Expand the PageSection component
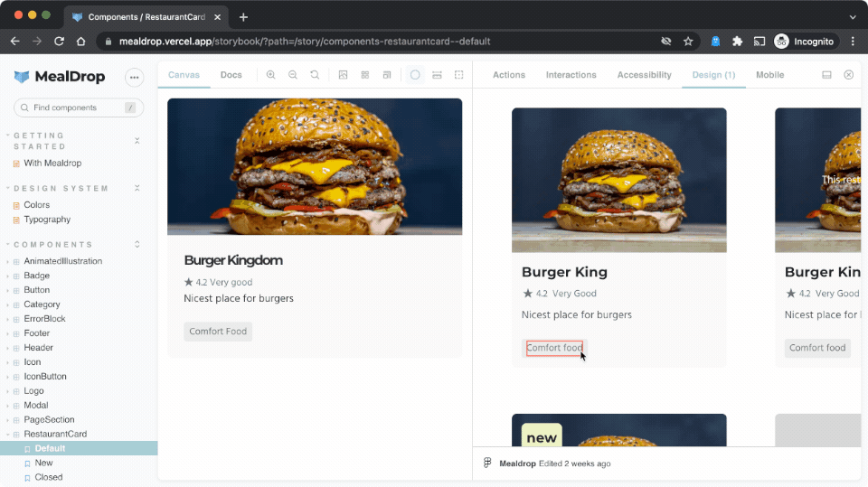Viewport: 868px width, 487px height. (x=49, y=419)
